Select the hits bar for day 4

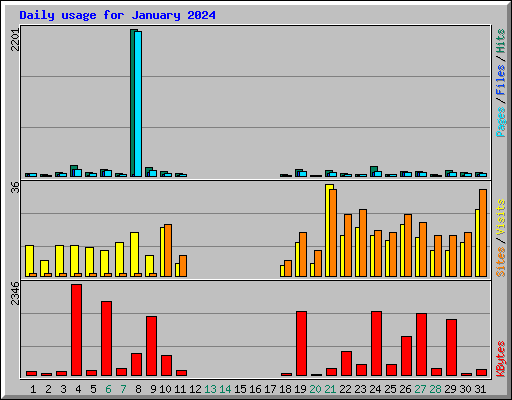pos(72,171)
